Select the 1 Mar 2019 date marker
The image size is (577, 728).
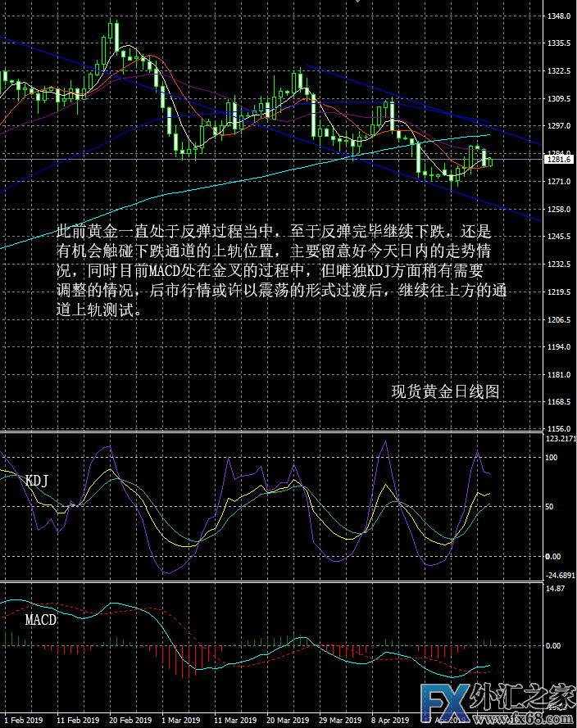pos(181,721)
